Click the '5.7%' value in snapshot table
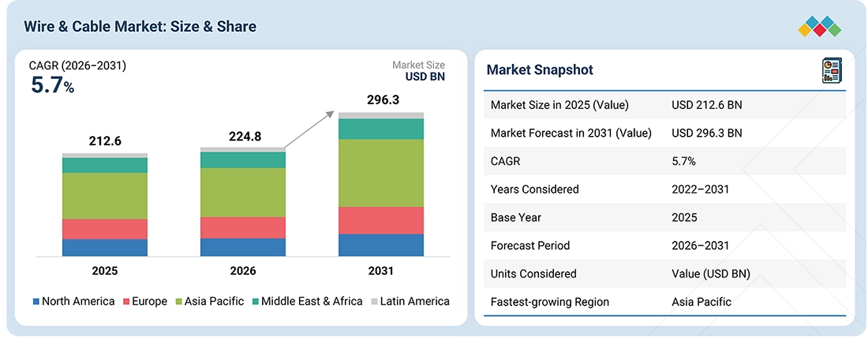 point(683,161)
